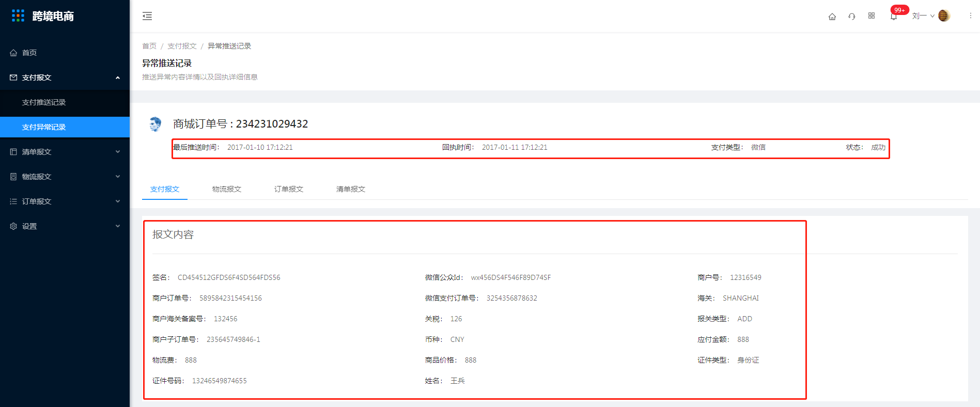The height and width of the screenshot is (407, 980).
Task: Switch to the 物流报文 tab
Action: point(227,189)
